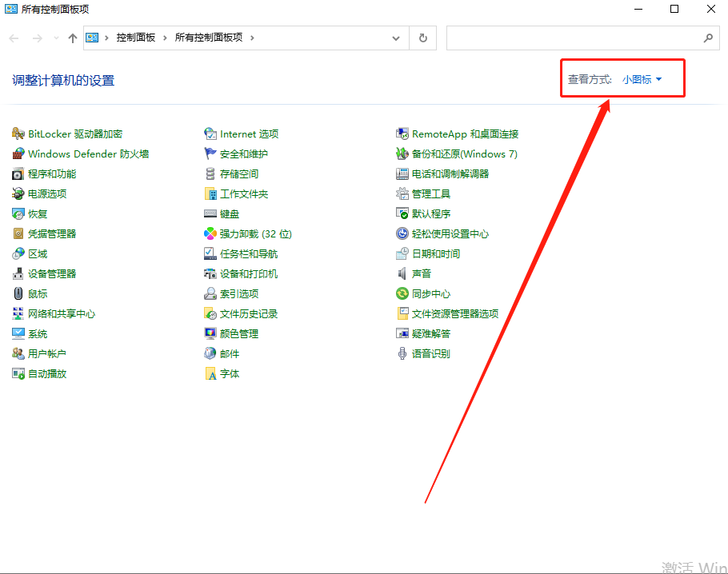The image size is (728, 574).
Task: Expand the address bar history dropdown
Action: (395, 38)
